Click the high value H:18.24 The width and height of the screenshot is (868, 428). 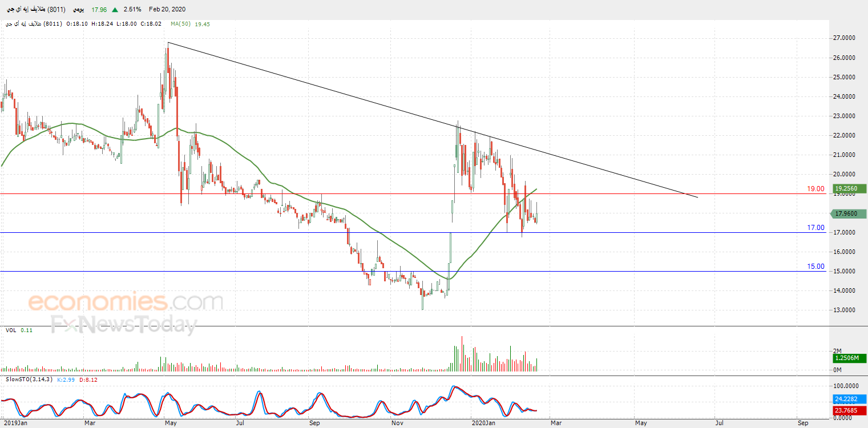point(101,25)
